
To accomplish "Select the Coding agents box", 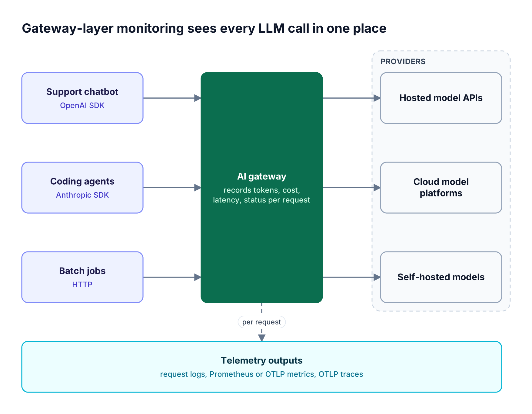I will (82, 188).
